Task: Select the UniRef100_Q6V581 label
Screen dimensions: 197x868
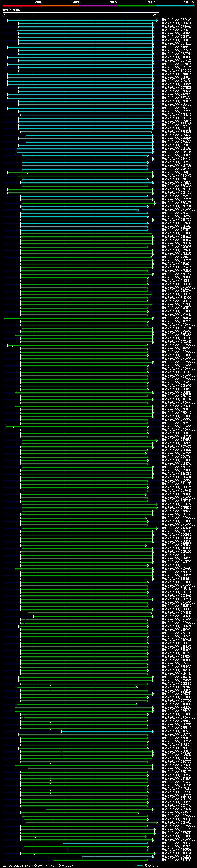Action: [177, 406]
